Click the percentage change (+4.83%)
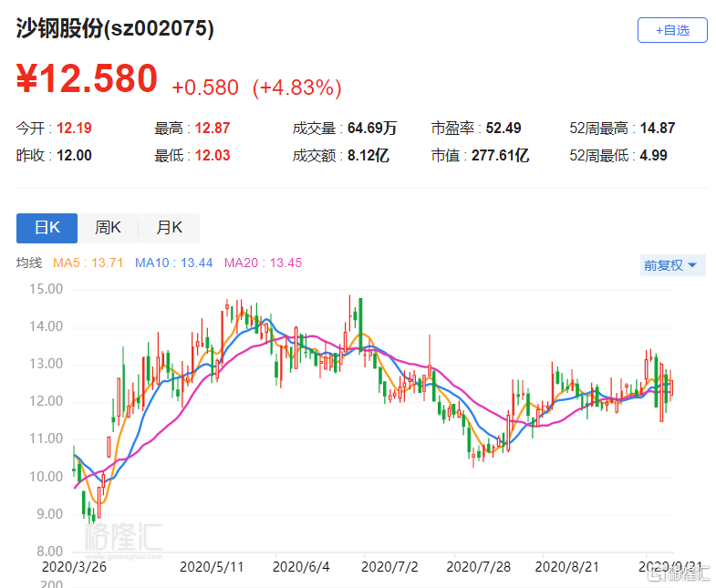The height and width of the screenshot is (588, 716). pos(296,88)
